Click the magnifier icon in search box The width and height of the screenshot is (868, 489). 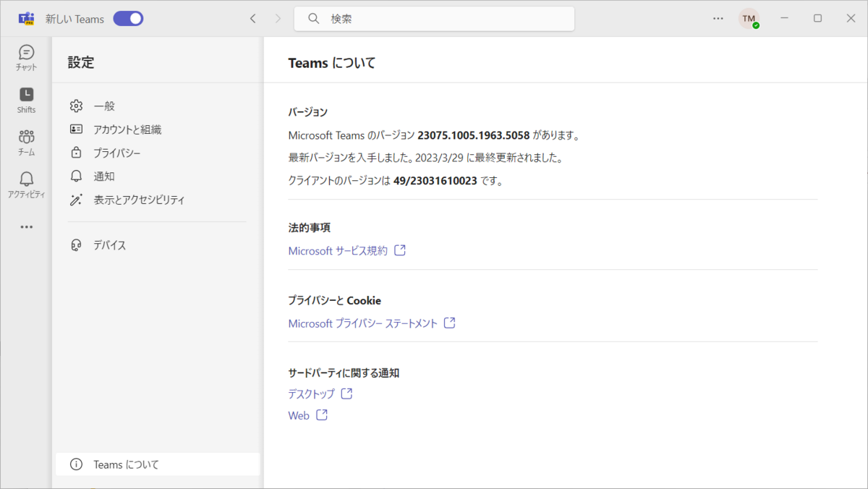(x=314, y=19)
